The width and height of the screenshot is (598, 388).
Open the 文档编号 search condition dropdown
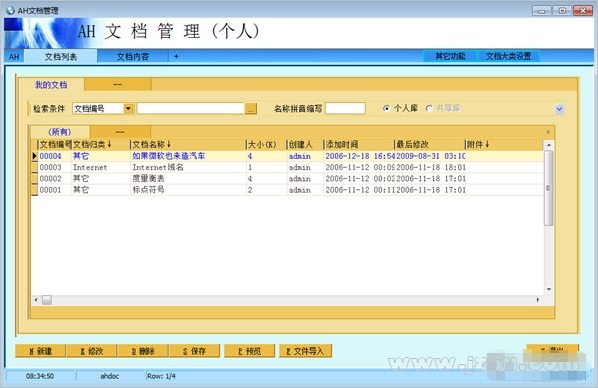(x=128, y=109)
